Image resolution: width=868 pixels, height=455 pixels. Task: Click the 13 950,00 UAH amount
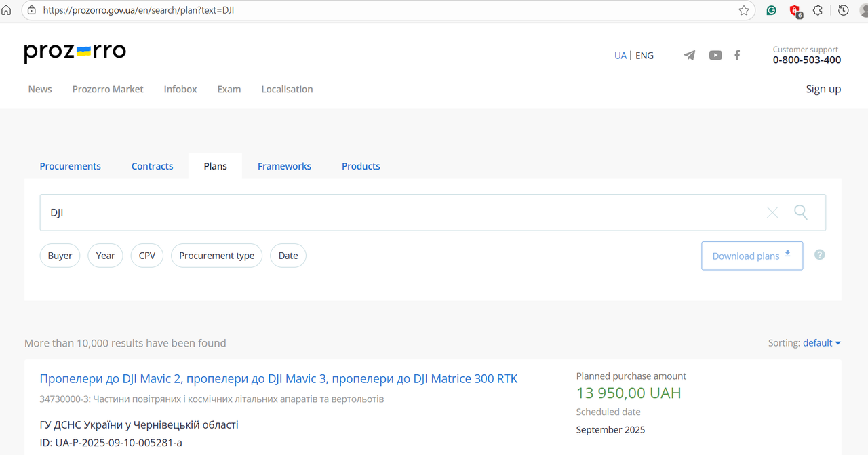coord(629,393)
